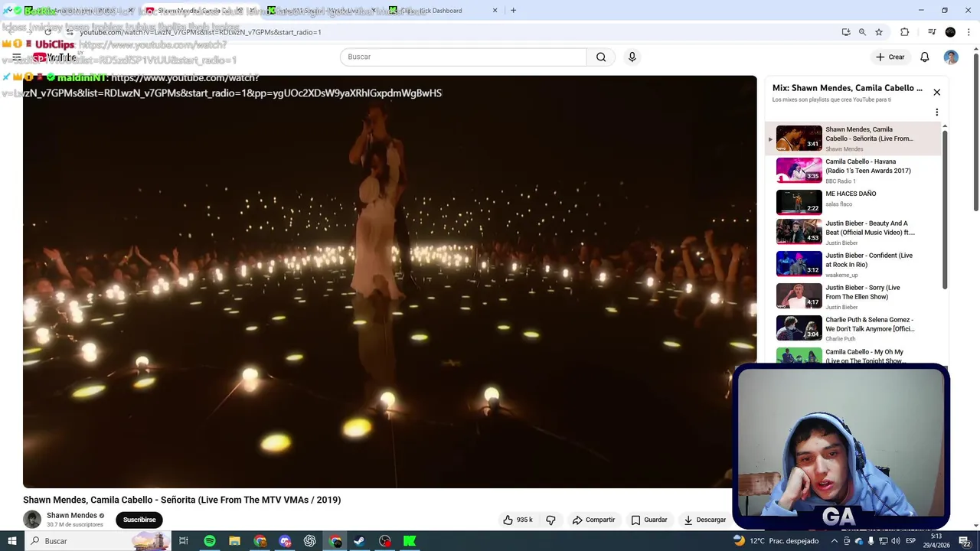Click the YouTube search magnifier button
980x551 pixels.
[x=601, y=57]
